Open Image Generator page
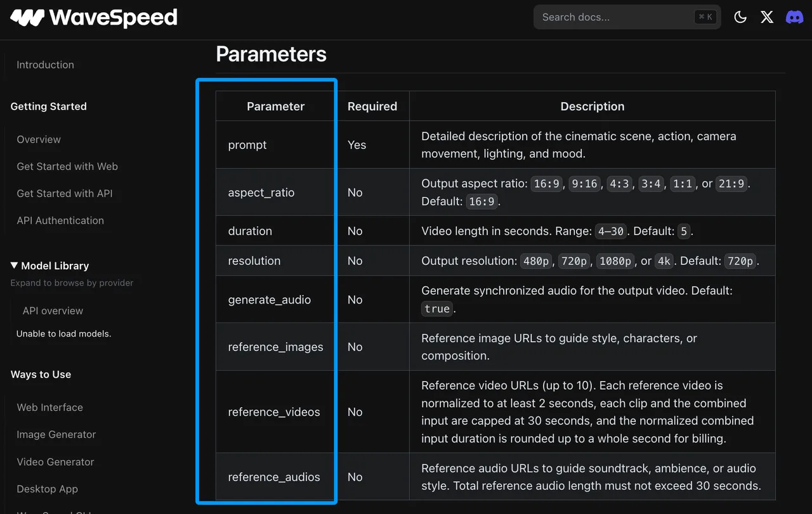The height and width of the screenshot is (514, 812). [56, 435]
